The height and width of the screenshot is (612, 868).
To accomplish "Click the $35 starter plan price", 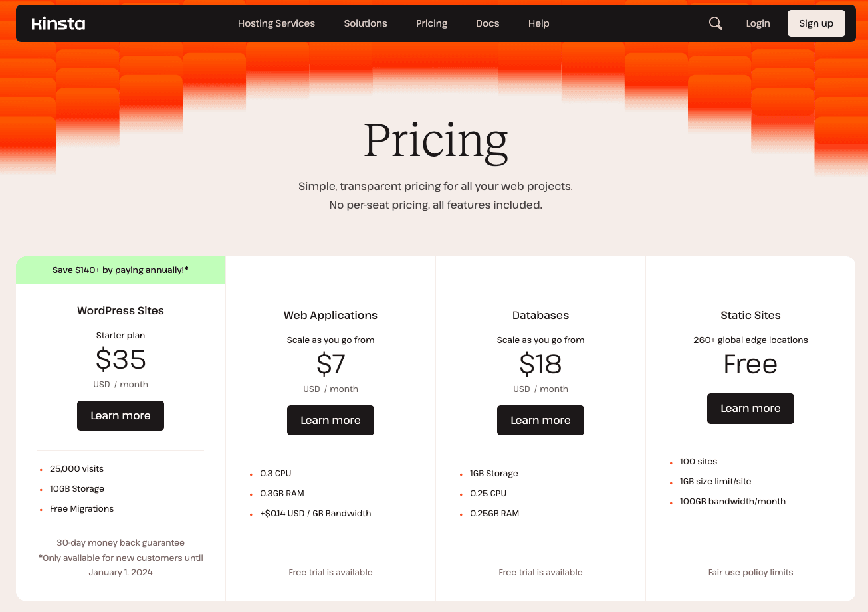I will 120,360.
